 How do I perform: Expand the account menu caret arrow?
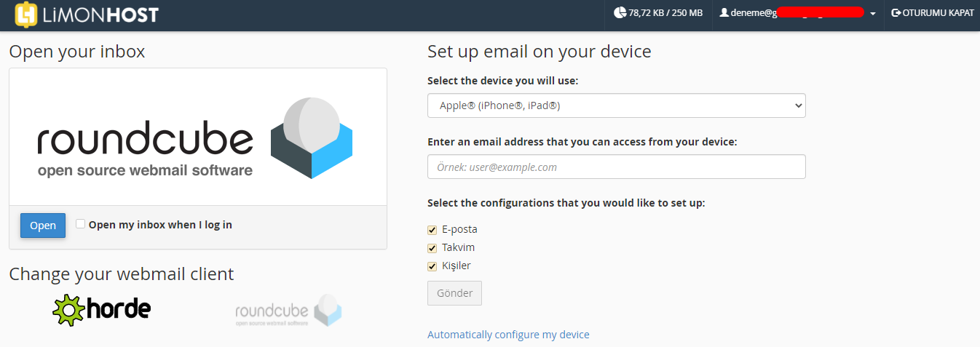click(x=873, y=14)
